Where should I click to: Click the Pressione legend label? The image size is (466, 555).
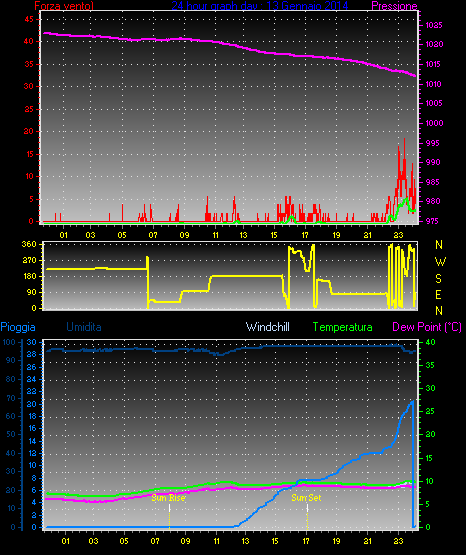394,6
